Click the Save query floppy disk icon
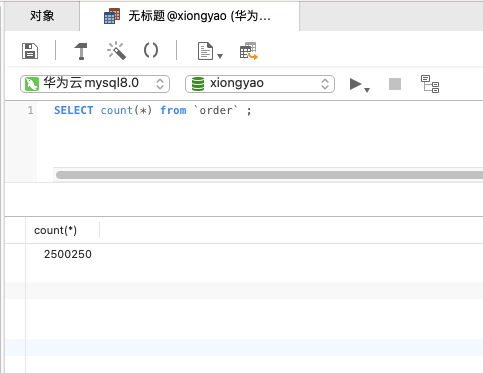This screenshot has height=373, width=483. click(x=30, y=51)
